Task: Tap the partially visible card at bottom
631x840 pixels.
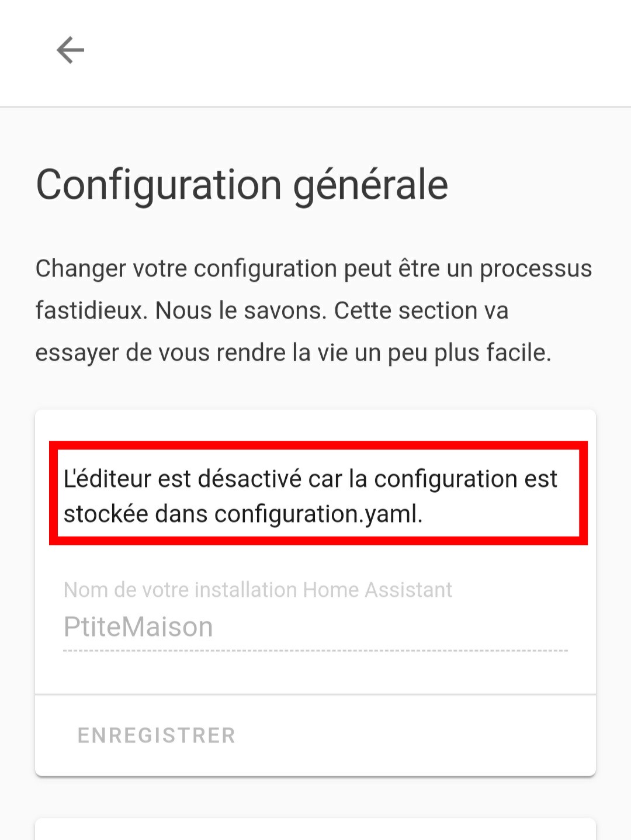Action: 315,830
